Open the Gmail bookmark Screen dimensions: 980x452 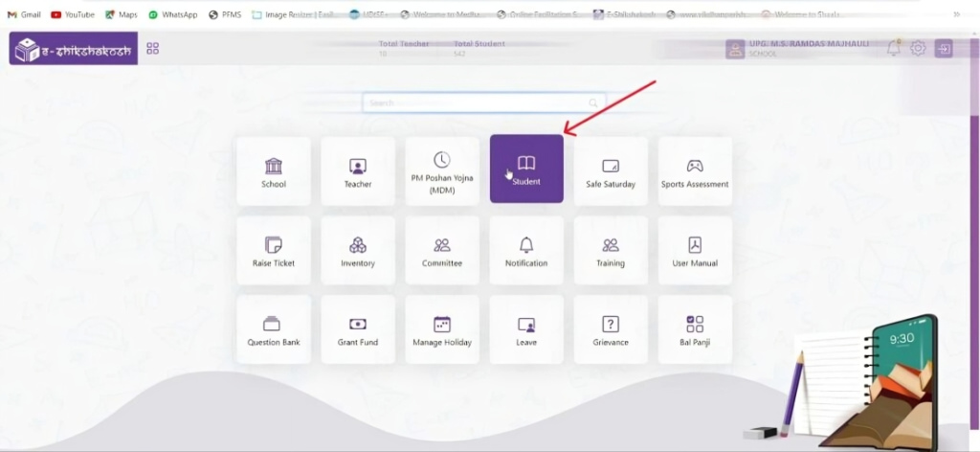click(x=24, y=14)
